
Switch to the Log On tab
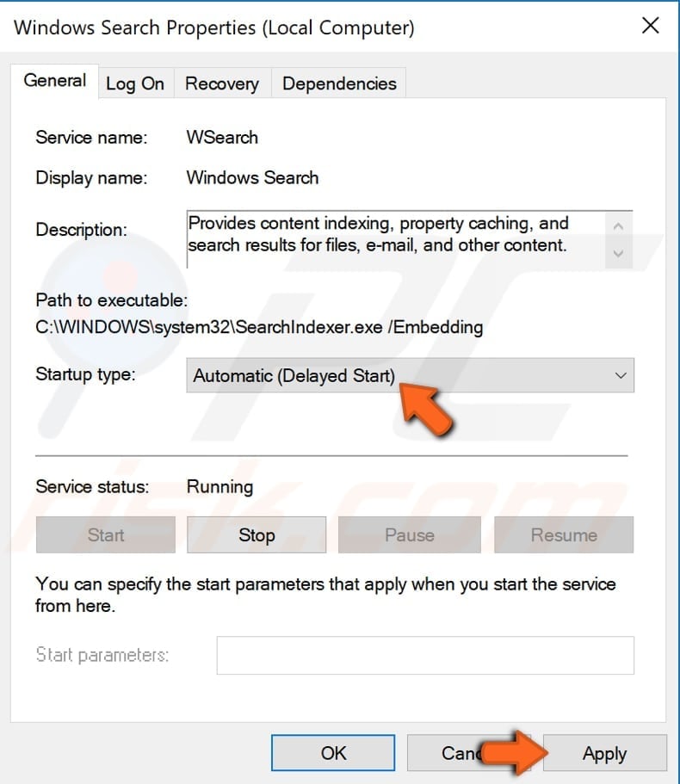135,83
